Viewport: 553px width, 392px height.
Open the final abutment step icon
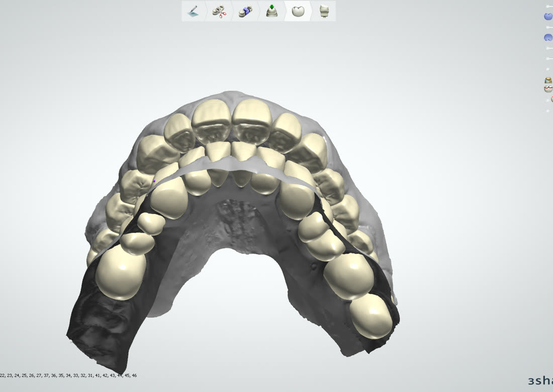324,11
